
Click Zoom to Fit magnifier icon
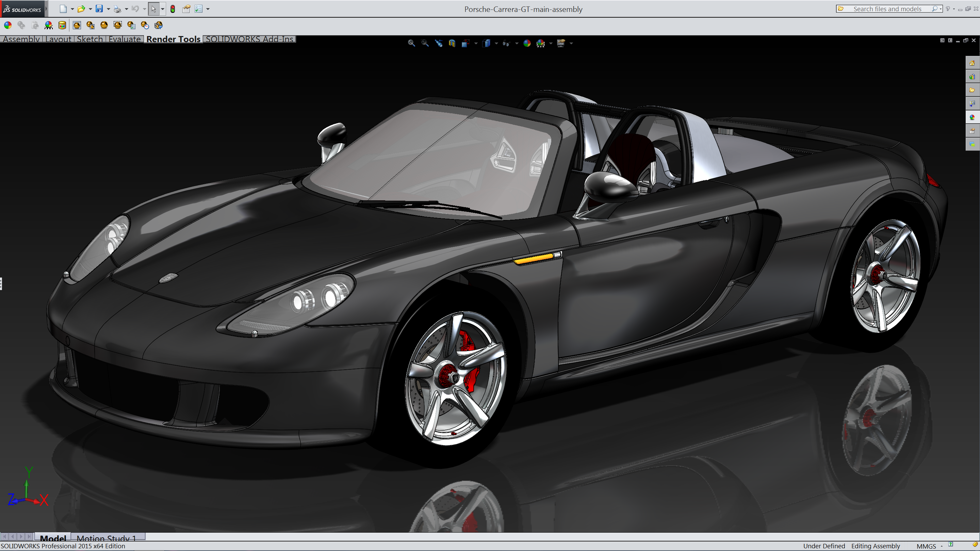[411, 43]
